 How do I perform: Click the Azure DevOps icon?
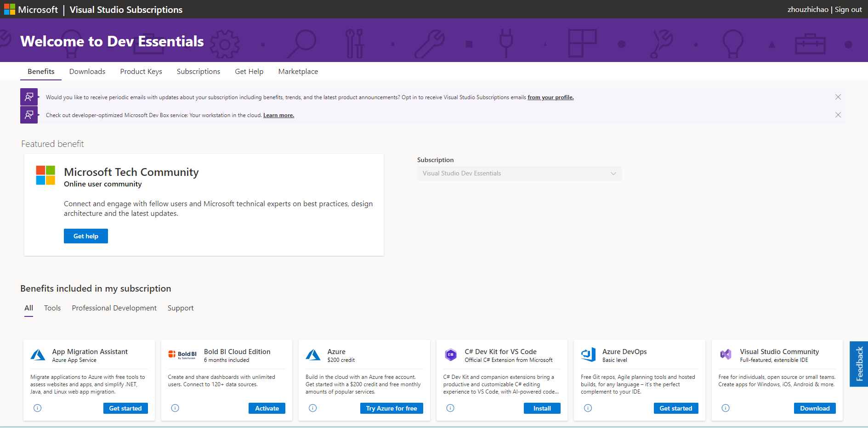click(588, 355)
